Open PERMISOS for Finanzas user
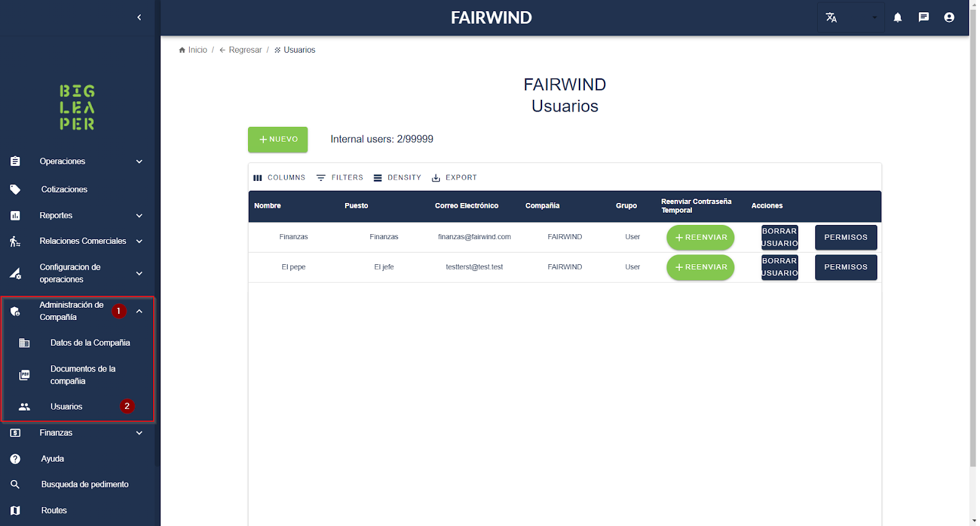The width and height of the screenshot is (980, 526). point(846,237)
